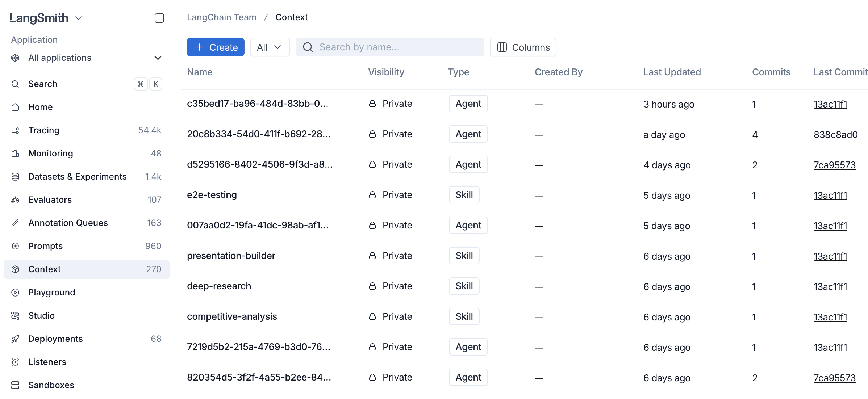Click the Create button
Image resolution: width=868 pixels, height=399 pixels.
point(216,47)
